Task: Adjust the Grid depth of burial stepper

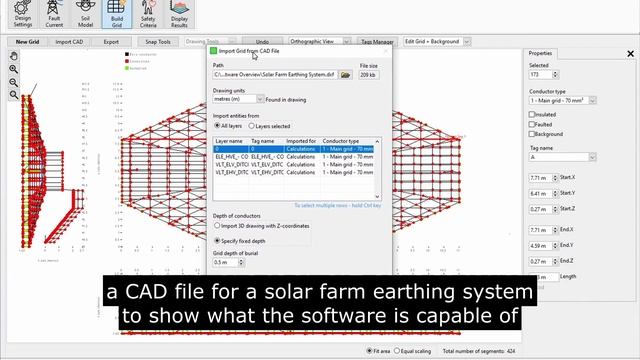Action: [241, 262]
